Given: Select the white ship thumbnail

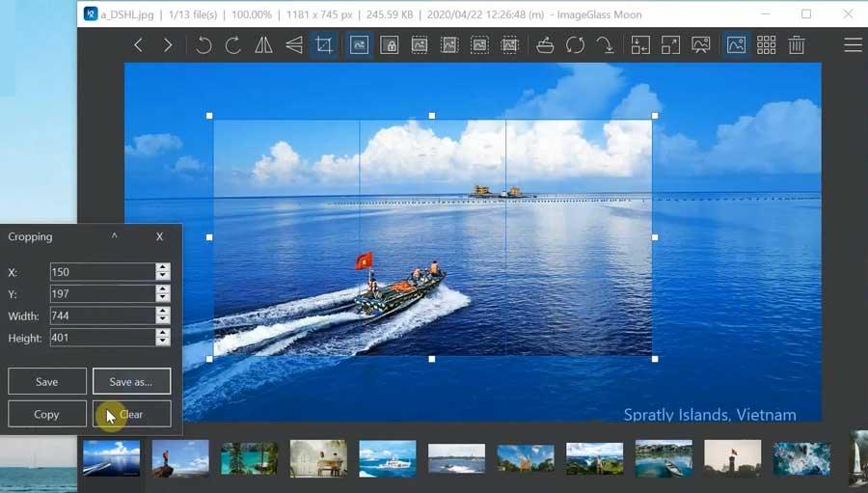Looking at the screenshot, I should pos(388,458).
